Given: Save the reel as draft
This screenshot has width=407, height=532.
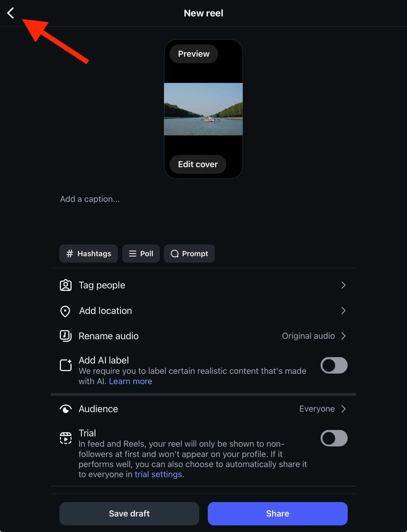Looking at the screenshot, I should coord(129,513).
